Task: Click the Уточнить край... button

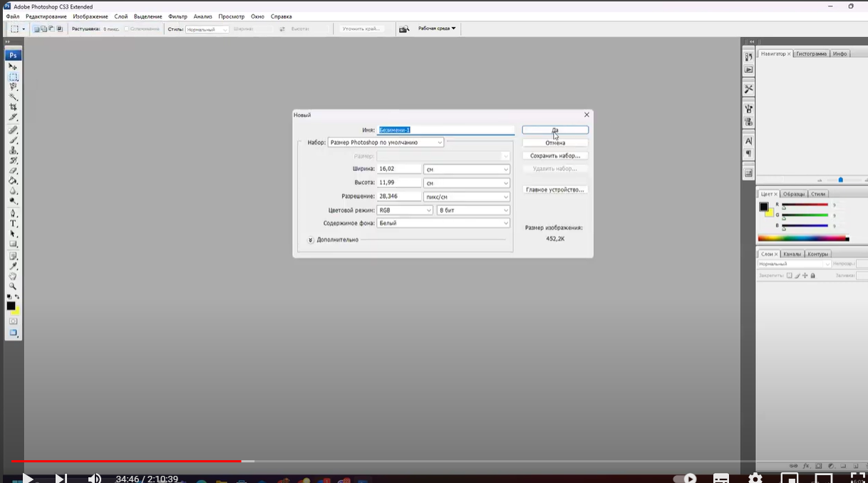Action: pyautogui.click(x=362, y=29)
